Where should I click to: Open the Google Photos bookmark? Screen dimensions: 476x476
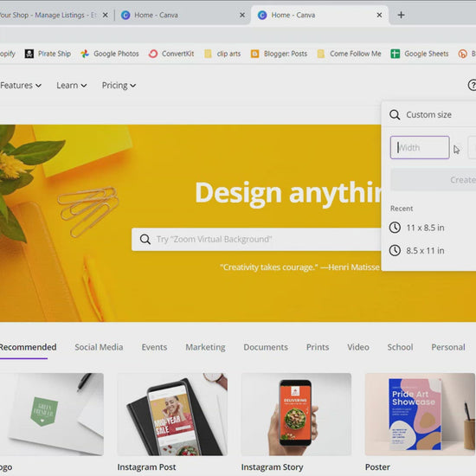110,54
